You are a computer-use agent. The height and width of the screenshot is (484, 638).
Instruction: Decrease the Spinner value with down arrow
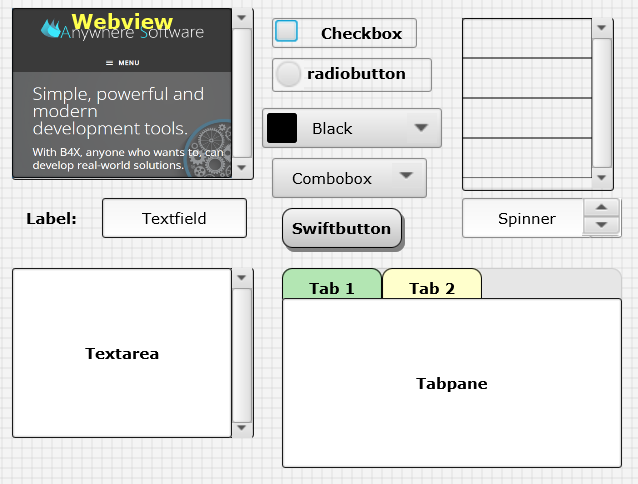[601, 225]
